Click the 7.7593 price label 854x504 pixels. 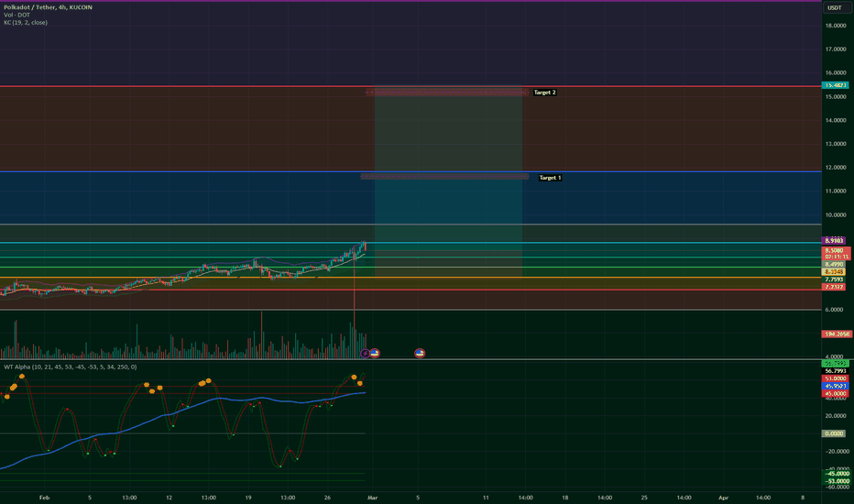click(x=835, y=279)
